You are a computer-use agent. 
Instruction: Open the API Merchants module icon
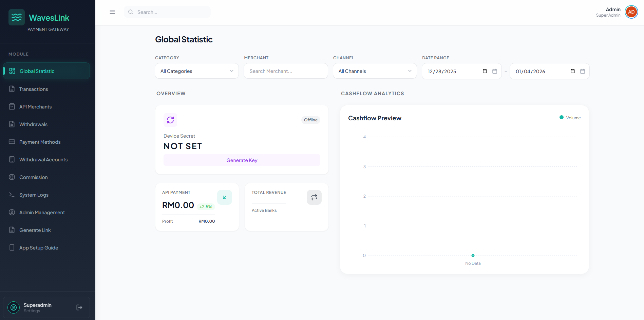pyautogui.click(x=12, y=106)
